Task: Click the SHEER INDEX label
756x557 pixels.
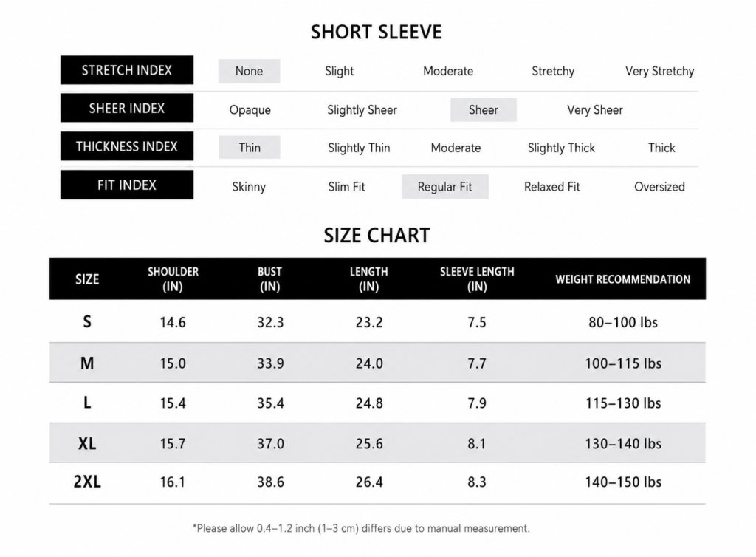Action: pos(127,108)
